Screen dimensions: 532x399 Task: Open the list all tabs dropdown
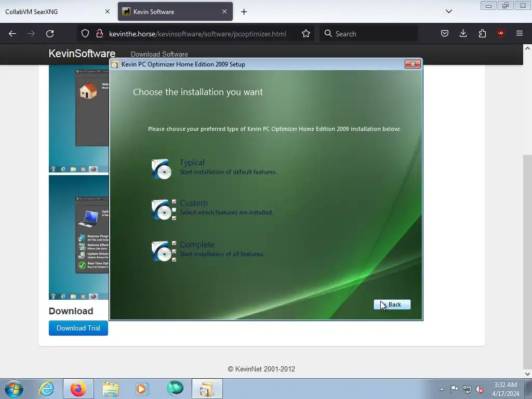[448, 11]
